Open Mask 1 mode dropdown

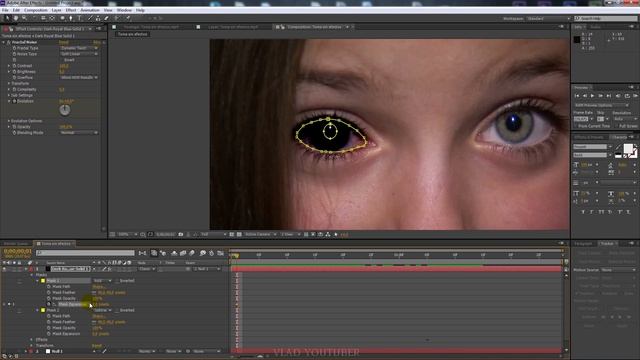tap(102, 281)
